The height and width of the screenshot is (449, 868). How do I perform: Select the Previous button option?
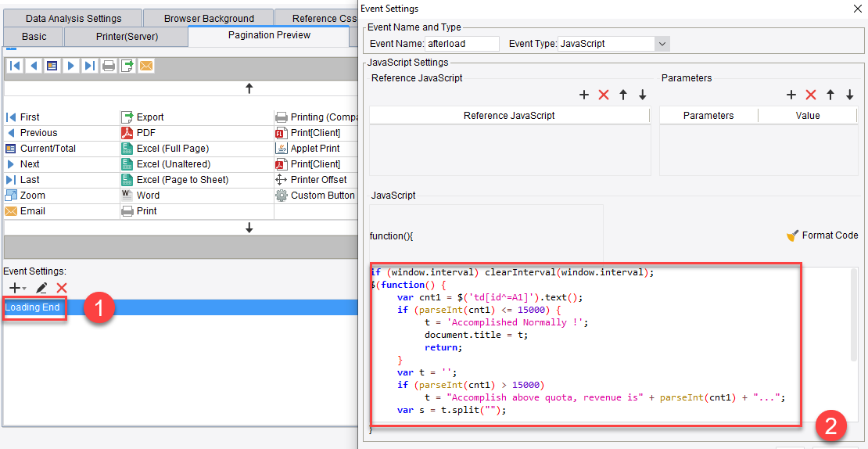(31, 133)
